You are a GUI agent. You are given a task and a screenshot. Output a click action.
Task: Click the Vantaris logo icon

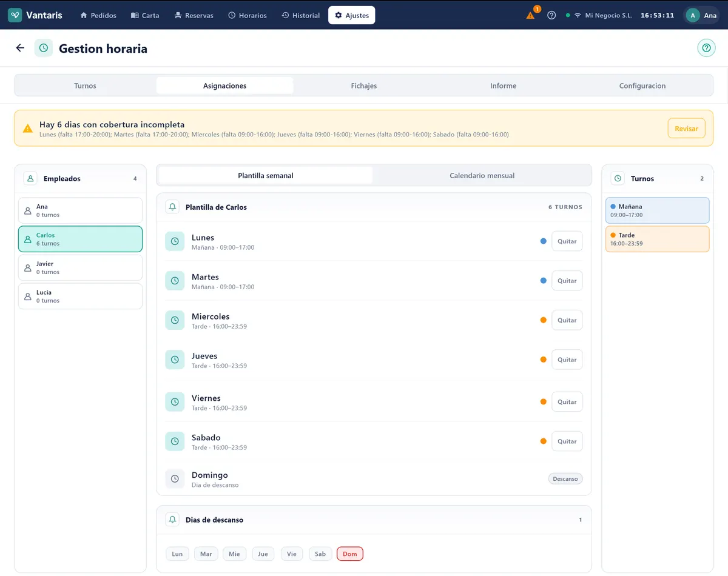(x=15, y=15)
